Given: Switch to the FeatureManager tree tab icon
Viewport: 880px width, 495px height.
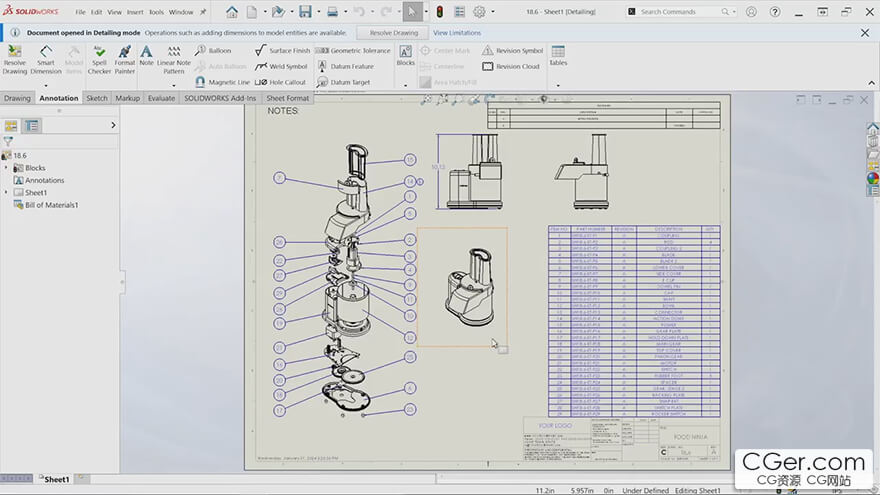Looking at the screenshot, I should [x=11, y=126].
